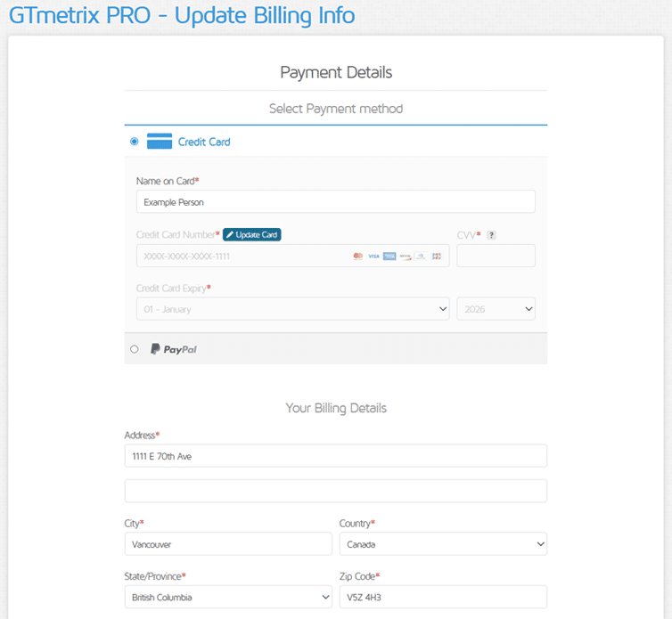Click the Credit Card Number field
This screenshot has width=672, height=619.
point(292,256)
